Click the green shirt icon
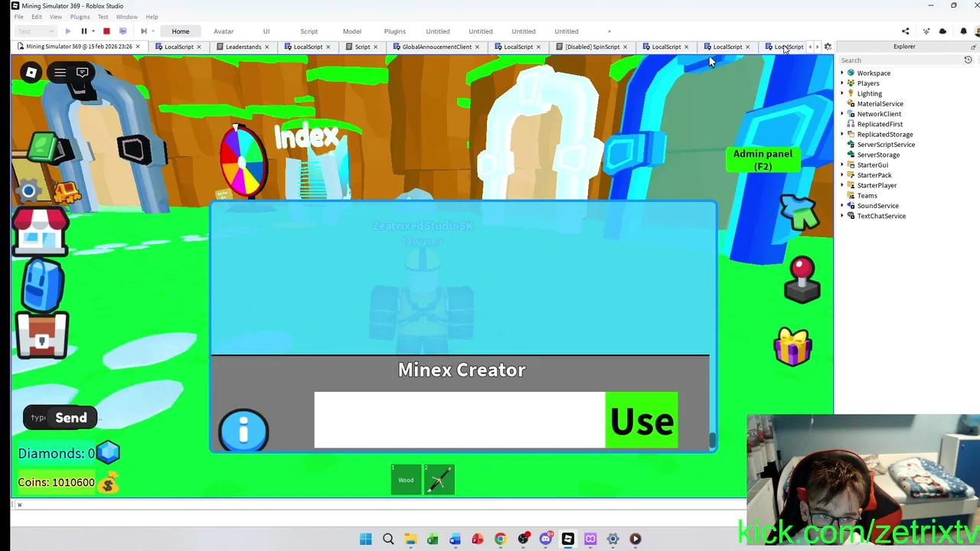 point(799,214)
